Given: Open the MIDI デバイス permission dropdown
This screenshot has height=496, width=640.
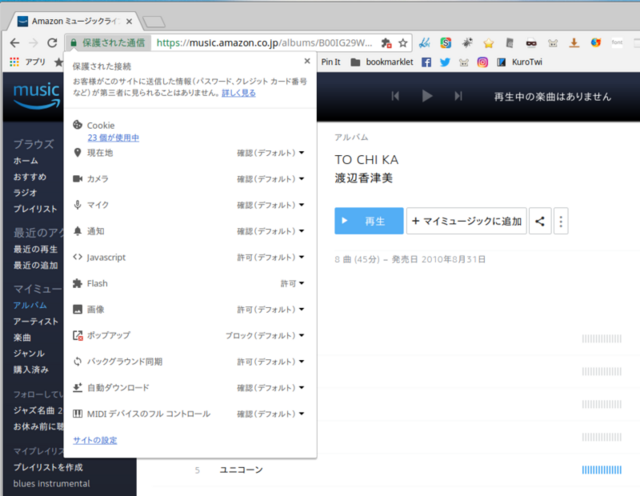Looking at the screenshot, I should [x=271, y=414].
